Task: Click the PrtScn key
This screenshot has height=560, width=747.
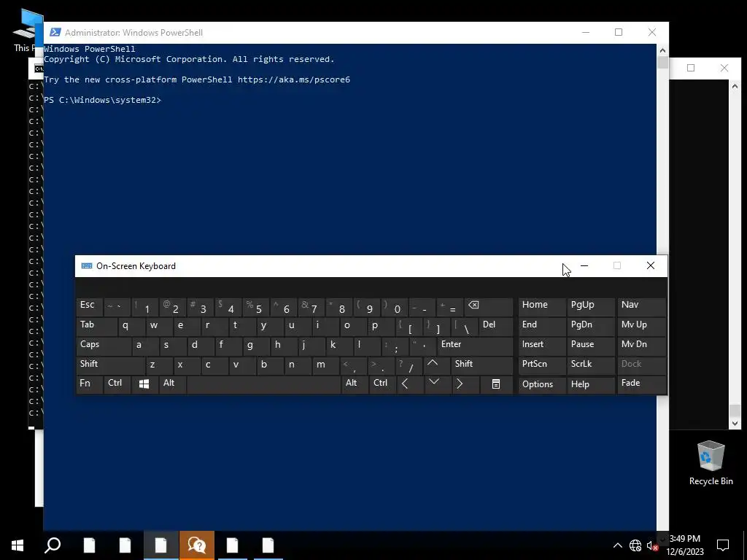Action: tap(542, 365)
